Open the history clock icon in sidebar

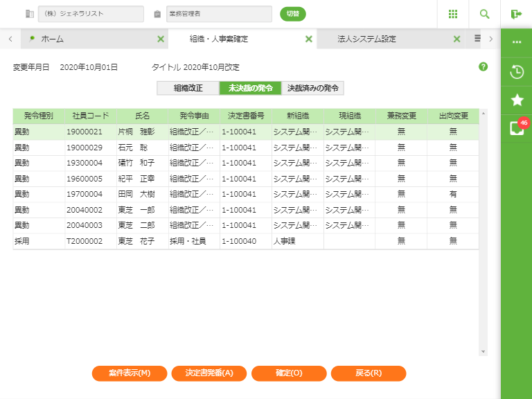click(x=516, y=71)
